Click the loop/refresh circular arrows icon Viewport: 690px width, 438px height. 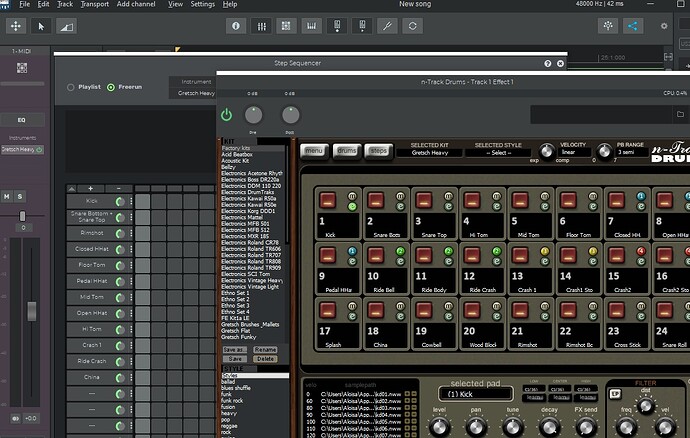412,26
